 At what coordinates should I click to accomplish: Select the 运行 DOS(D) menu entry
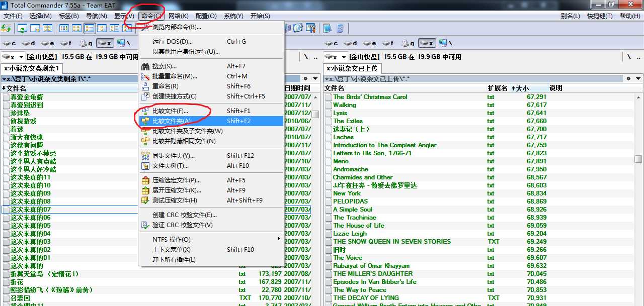pyautogui.click(x=211, y=42)
